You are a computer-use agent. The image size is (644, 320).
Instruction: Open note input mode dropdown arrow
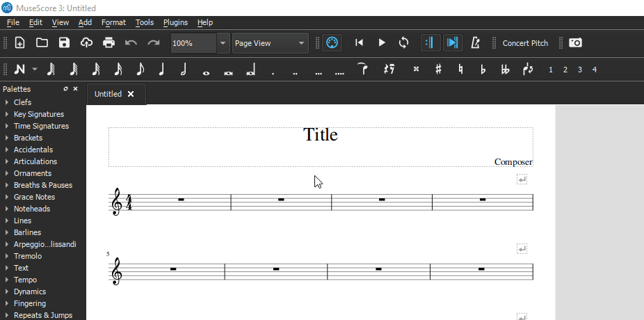(35, 70)
